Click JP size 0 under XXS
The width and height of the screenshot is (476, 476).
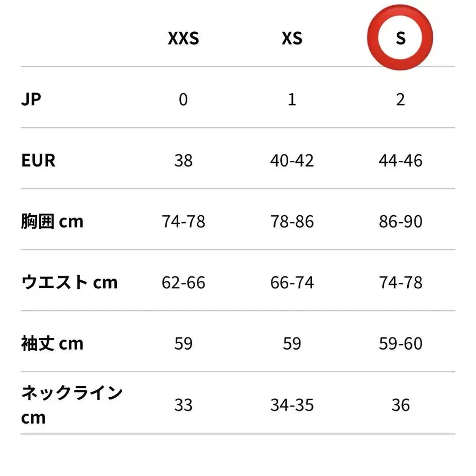pos(183,99)
